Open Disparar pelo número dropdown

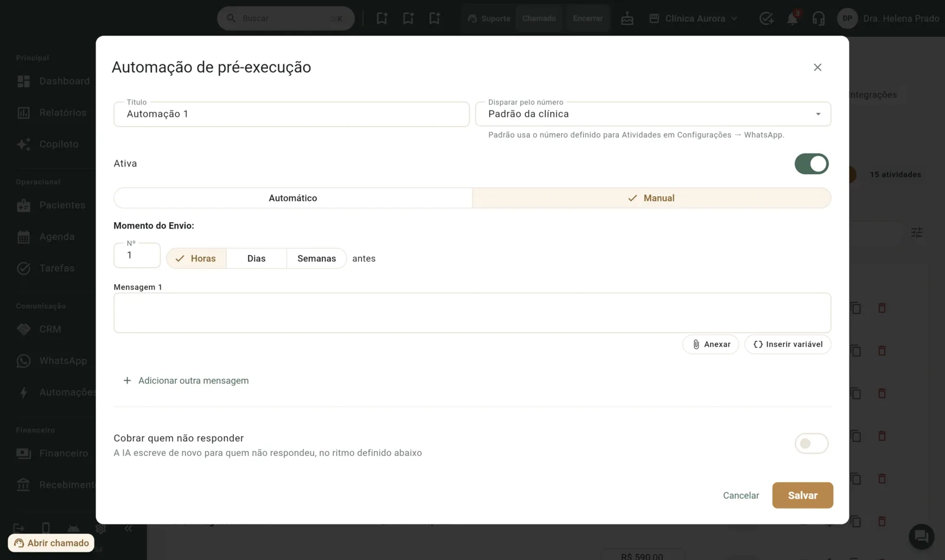pyautogui.click(x=653, y=114)
